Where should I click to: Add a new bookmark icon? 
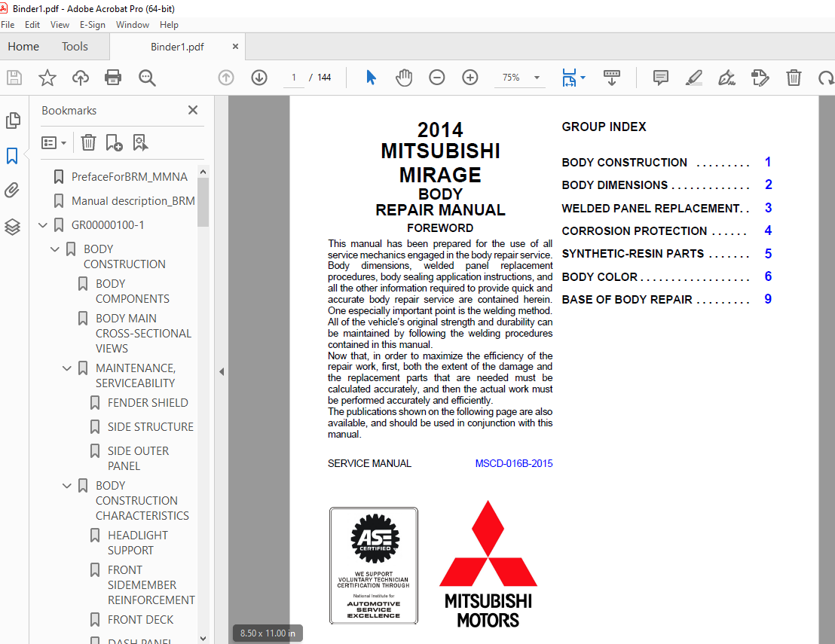pyautogui.click(x=114, y=142)
